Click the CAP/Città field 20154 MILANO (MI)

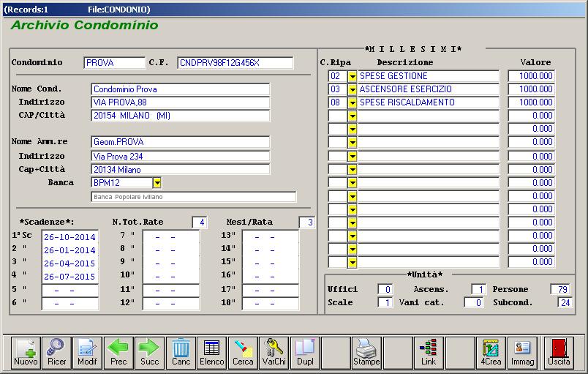[x=181, y=116]
